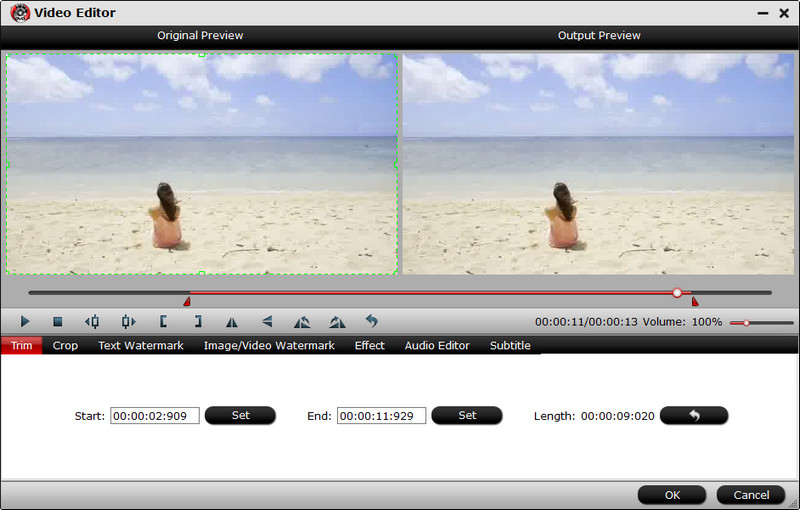Screen dimensions: 800x510
Task: Rotate video 90 degrees counterclockwise
Action: click(302, 322)
